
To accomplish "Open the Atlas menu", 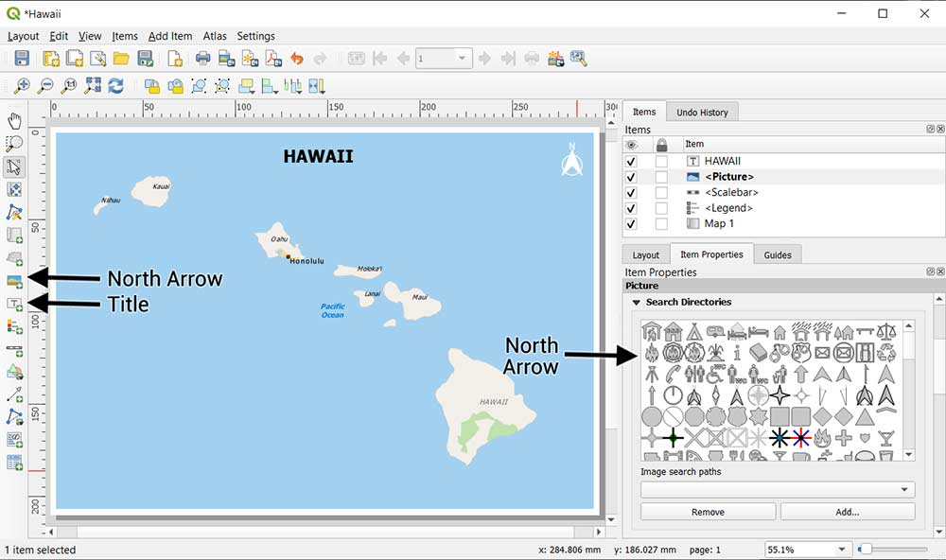I will [x=215, y=36].
